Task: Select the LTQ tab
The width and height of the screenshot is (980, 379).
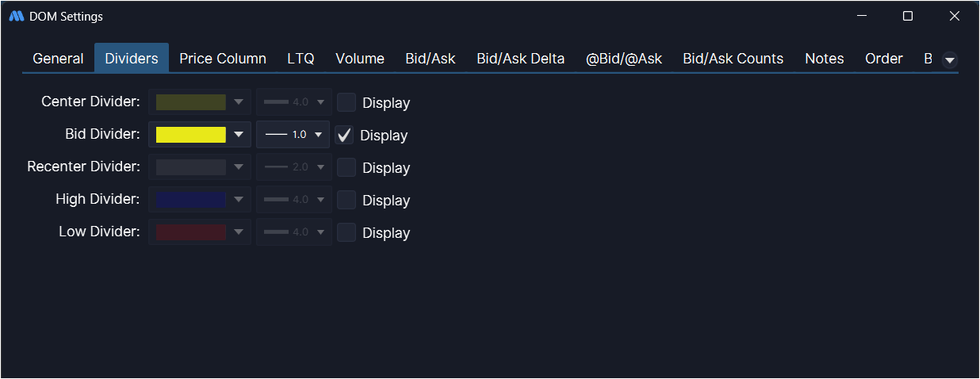Action: (301, 59)
